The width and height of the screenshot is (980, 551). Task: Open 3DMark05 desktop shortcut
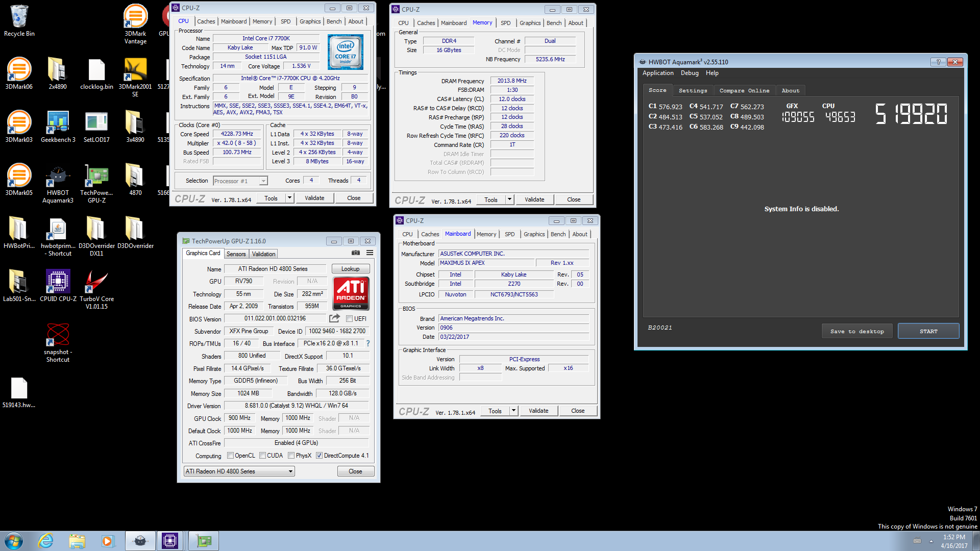[19, 180]
